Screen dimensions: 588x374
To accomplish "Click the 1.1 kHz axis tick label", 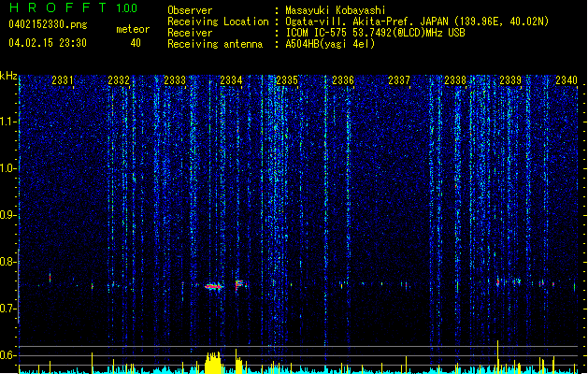I will tap(8, 122).
